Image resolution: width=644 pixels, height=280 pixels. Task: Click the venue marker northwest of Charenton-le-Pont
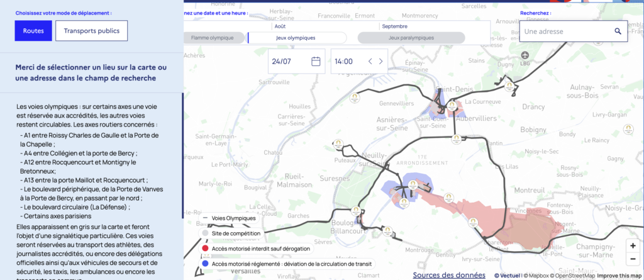coord(473,223)
